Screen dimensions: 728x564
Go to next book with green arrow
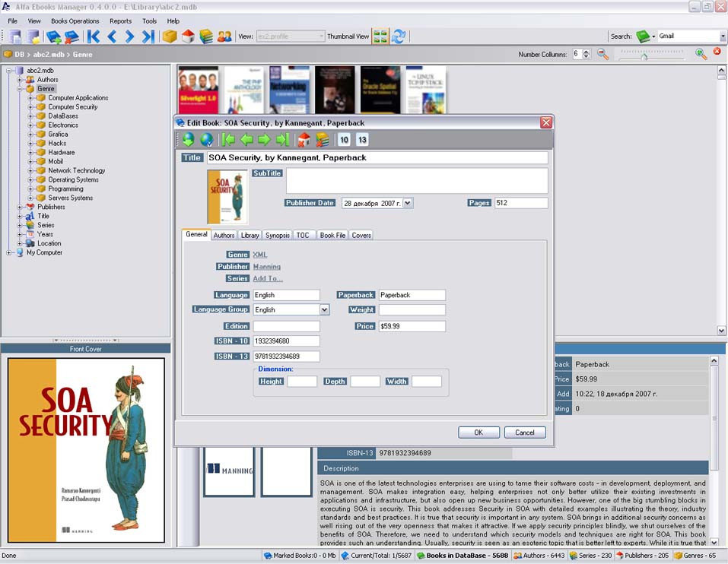click(x=264, y=139)
